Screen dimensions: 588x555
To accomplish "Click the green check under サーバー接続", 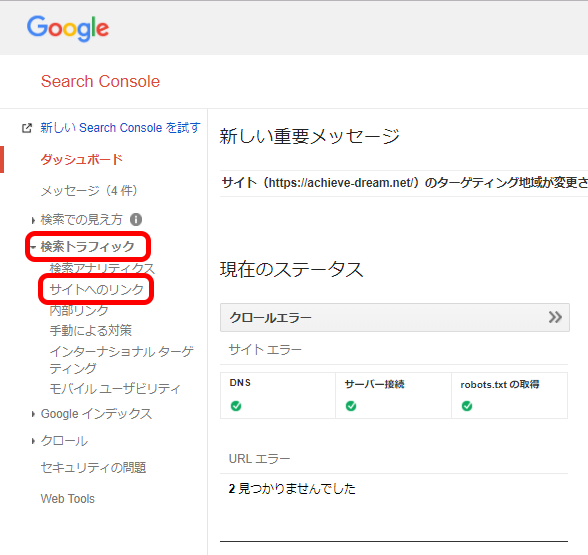I will 351,406.
